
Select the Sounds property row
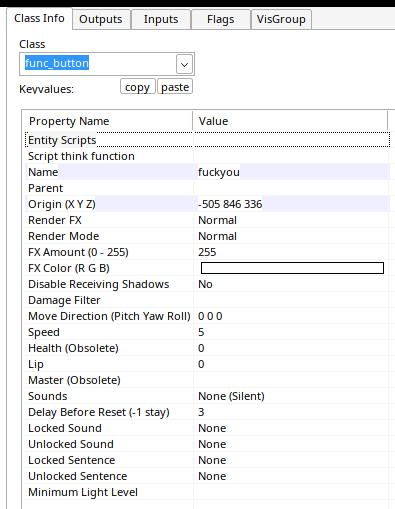(207, 396)
